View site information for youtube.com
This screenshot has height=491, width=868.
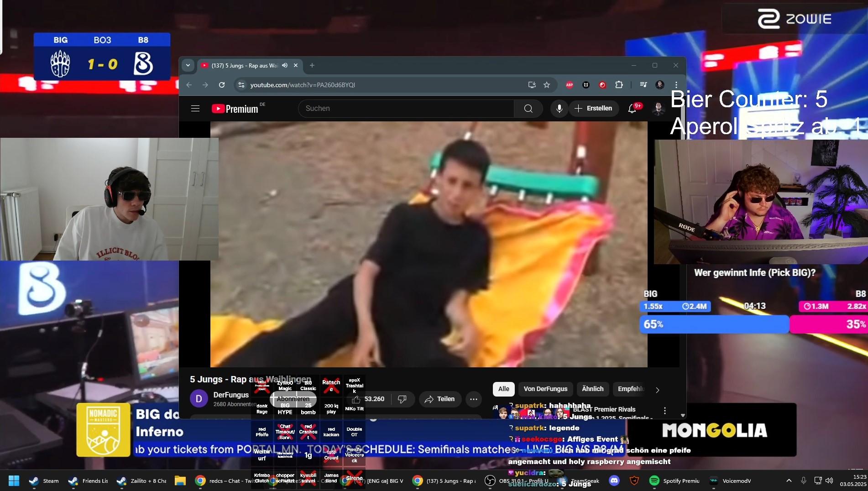tap(241, 85)
